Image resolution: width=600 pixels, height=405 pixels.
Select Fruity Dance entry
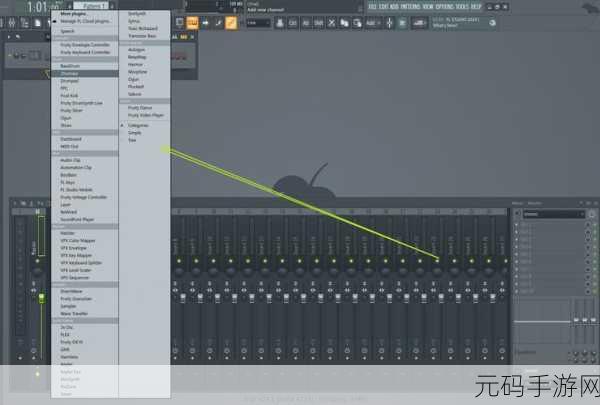pos(140,108)
